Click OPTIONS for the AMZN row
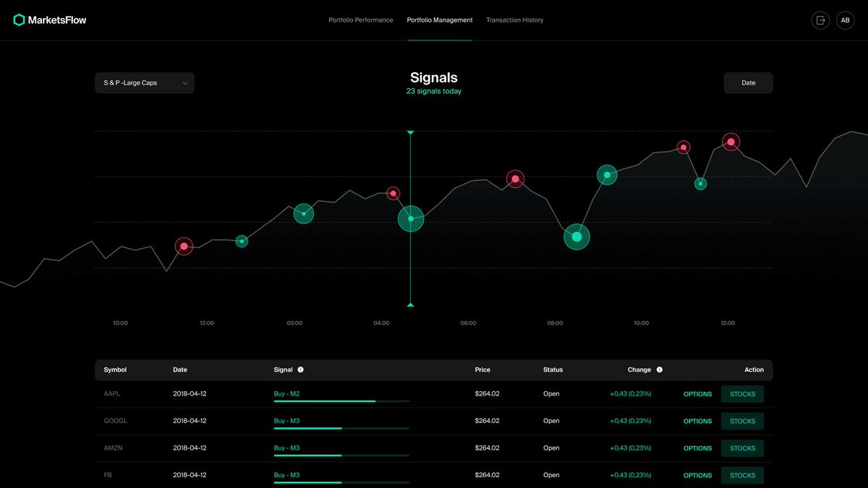The width and height of the screenshot is (868, 488). 697,448
